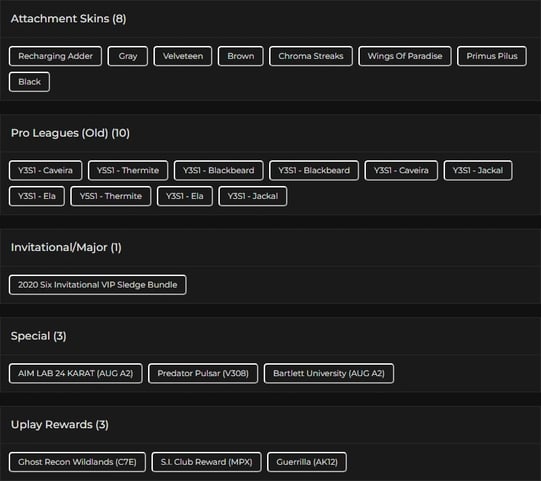Select AIM LAB 24 KARAT (AUG A2) tag
This screenshot has width=541, height=481.
76,373
